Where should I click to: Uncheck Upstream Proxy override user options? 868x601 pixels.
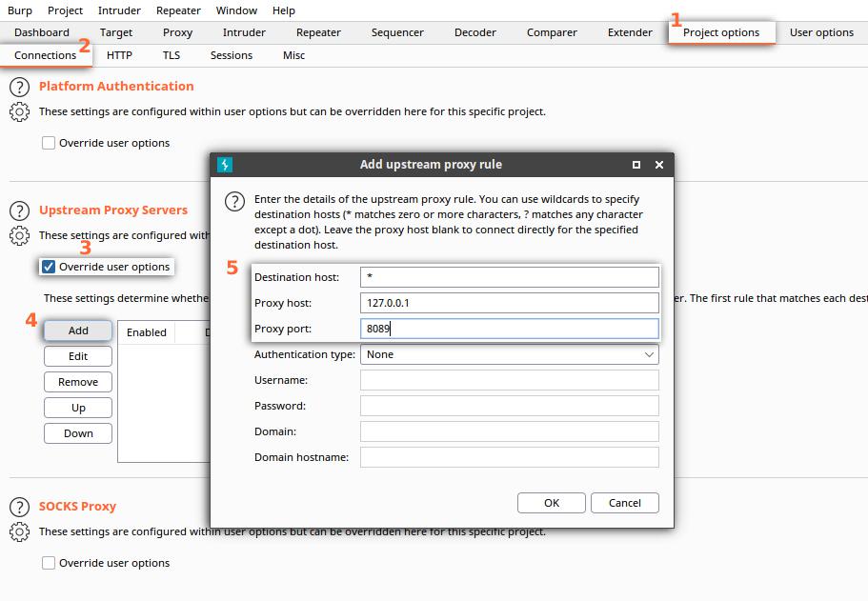click(49, 267)
